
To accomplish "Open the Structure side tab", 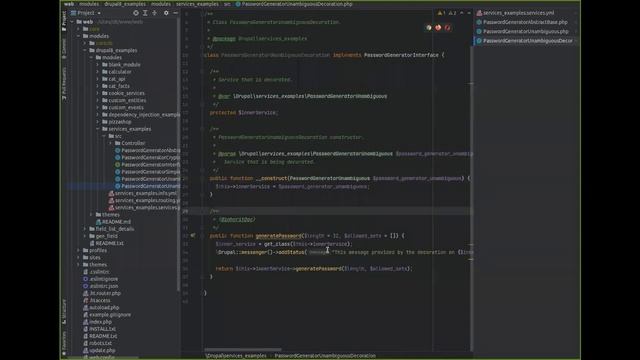I will 64,312.
